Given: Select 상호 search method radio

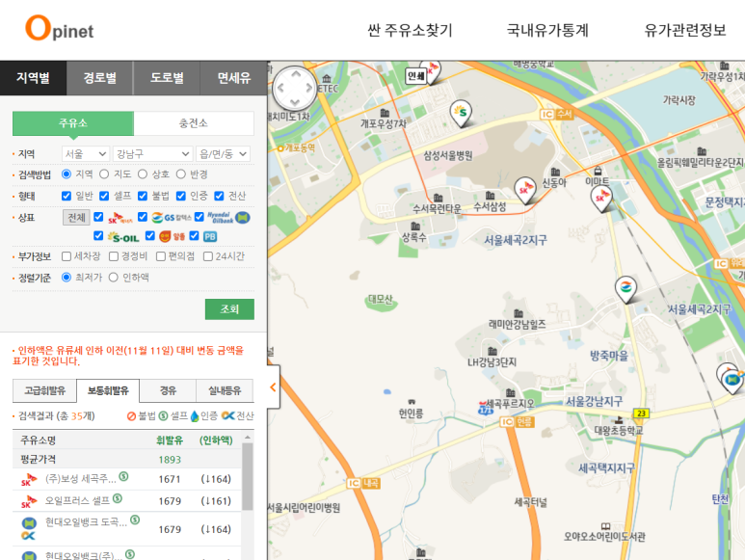Looking at the screenshot, I should (x=143, y=174).
